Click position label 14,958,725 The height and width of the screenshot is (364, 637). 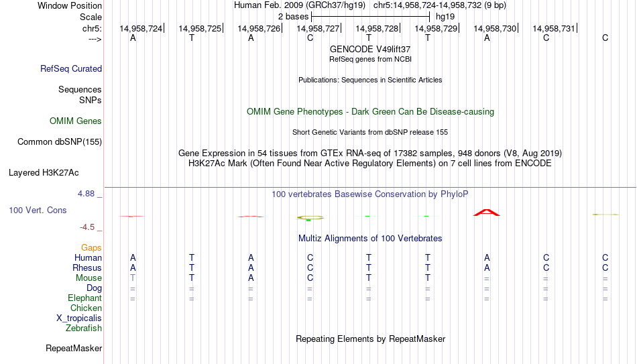pos(200,28)
